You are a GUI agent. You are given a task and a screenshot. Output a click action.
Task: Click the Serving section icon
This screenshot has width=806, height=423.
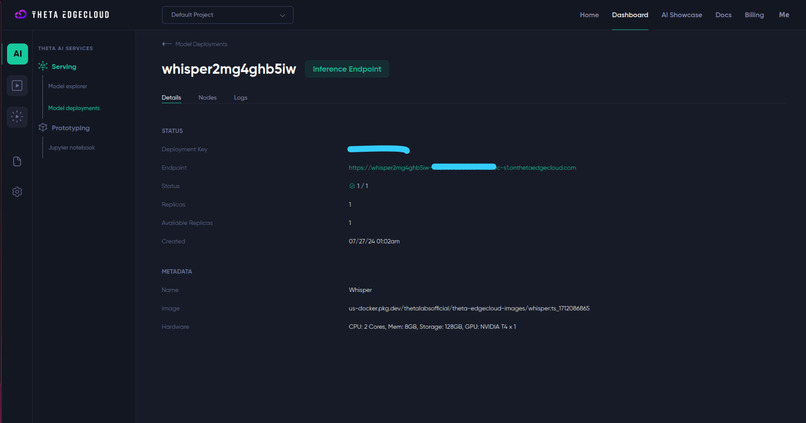(x=43, y=66)
